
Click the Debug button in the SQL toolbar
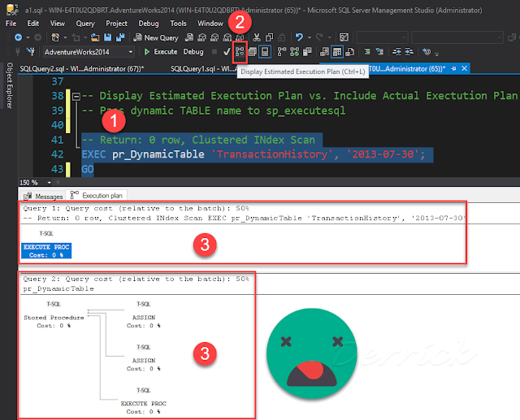point(193,52)
